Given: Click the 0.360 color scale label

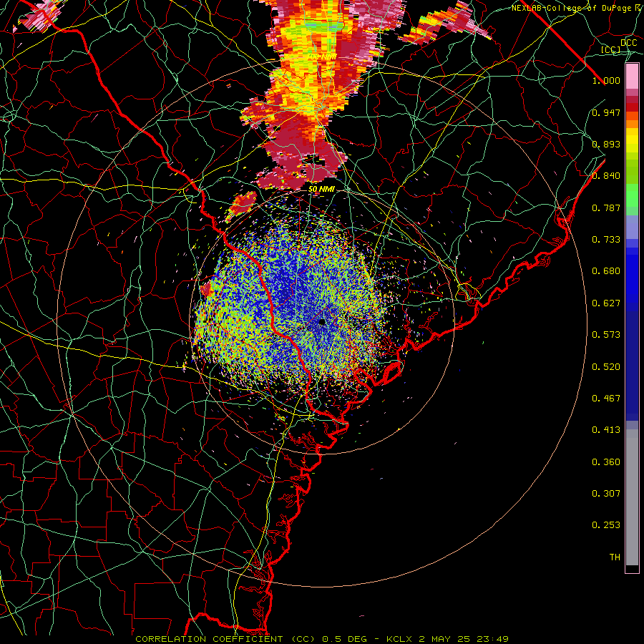Looking at the screenshot, I should click(606, 462).
